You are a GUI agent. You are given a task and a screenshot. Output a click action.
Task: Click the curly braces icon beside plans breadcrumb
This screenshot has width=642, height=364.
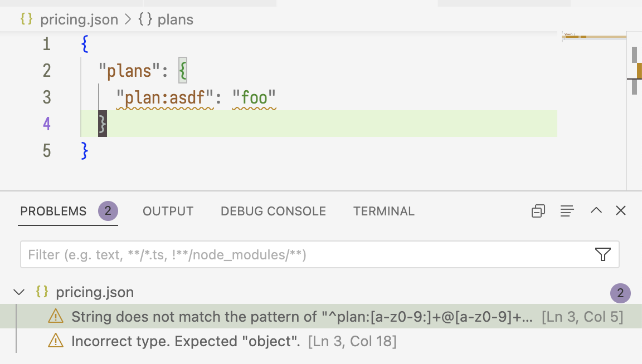pyautogui.click(x=146, y=19)
